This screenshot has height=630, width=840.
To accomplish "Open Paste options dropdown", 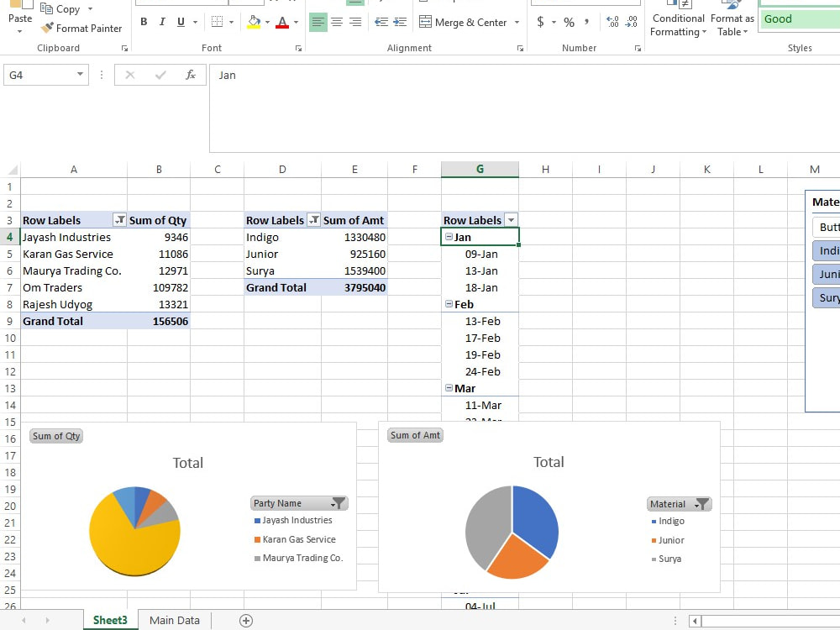I will [20, 31].
